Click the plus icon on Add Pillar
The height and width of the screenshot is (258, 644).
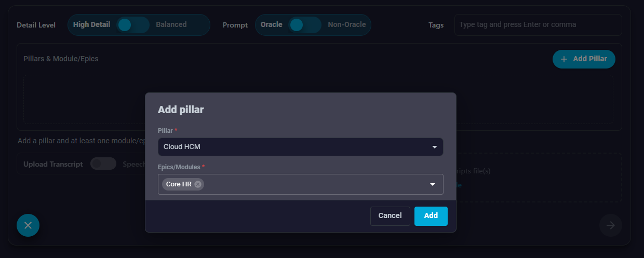(564, 59)
